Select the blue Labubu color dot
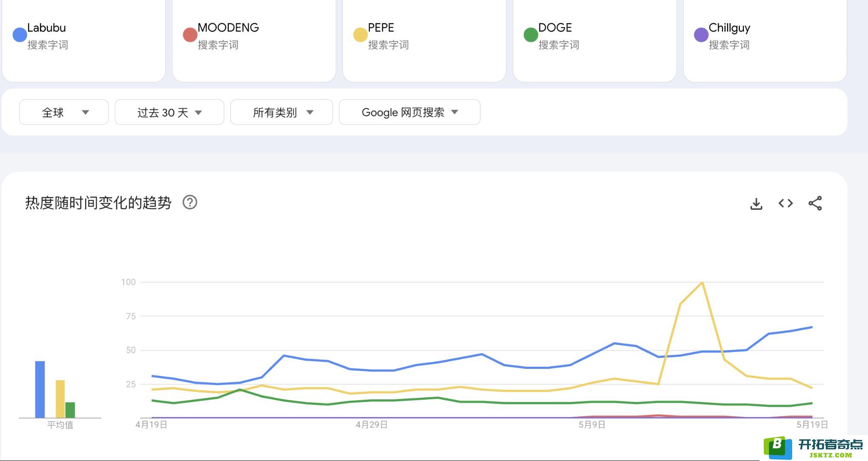The height and width of the screenshot is (461, 868). pos(20,35)
